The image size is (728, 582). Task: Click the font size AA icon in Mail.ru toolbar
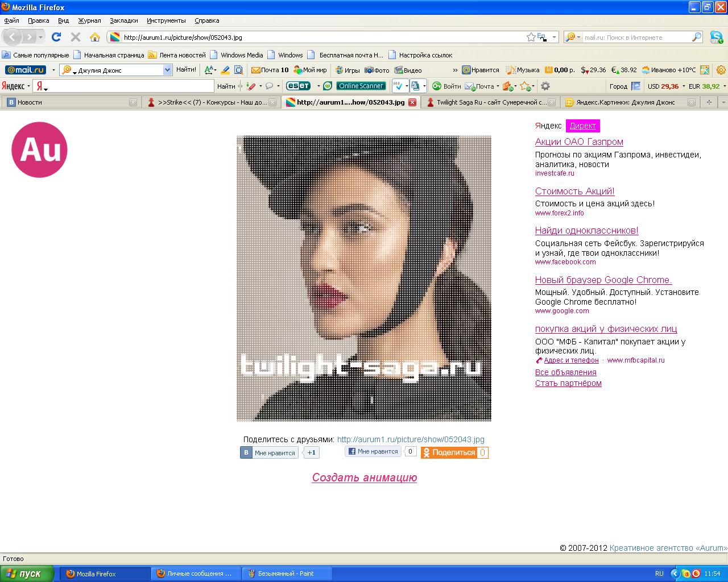(x=209, y=70)
